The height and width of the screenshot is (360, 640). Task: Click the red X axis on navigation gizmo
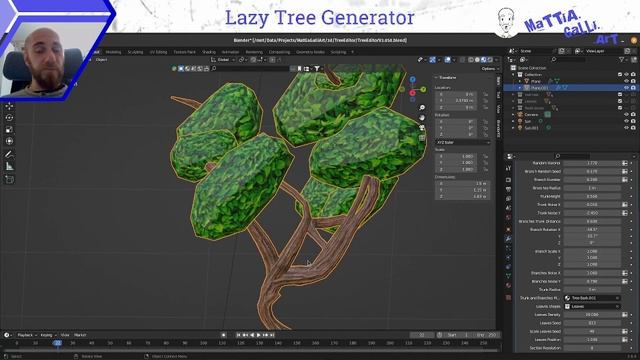click(412, 93)
